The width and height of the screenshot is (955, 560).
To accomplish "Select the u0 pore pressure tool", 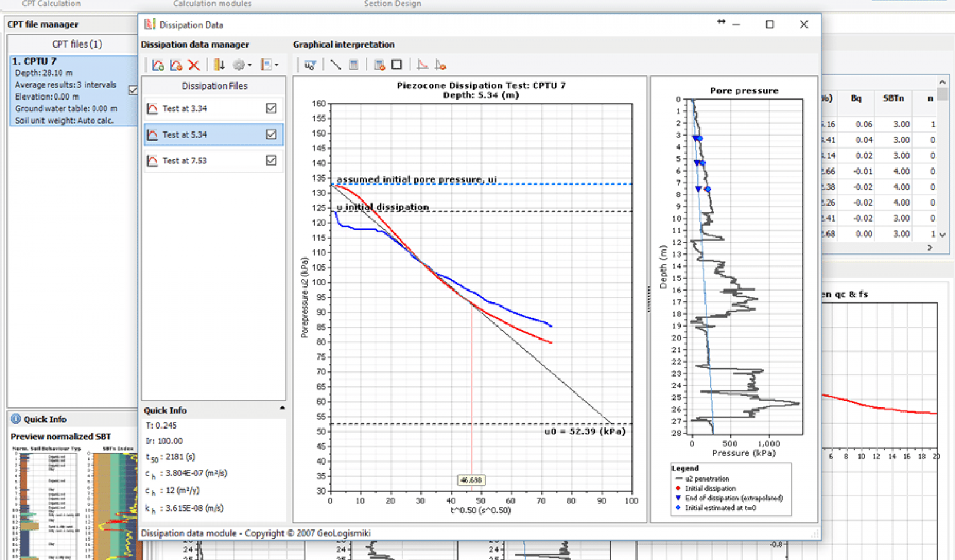I will (x=309, y=65).
